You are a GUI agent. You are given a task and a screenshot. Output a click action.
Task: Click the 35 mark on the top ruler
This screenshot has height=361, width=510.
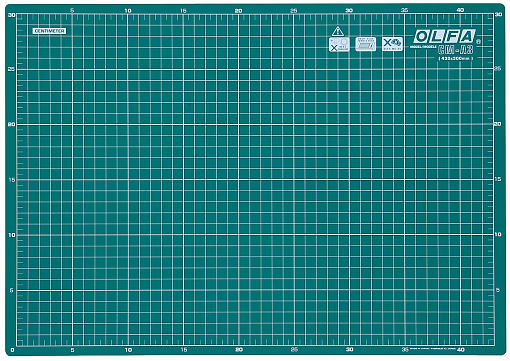(x=404, y=10)
